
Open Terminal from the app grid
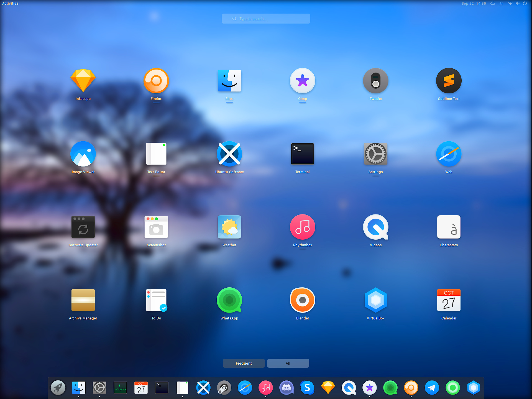303,154
